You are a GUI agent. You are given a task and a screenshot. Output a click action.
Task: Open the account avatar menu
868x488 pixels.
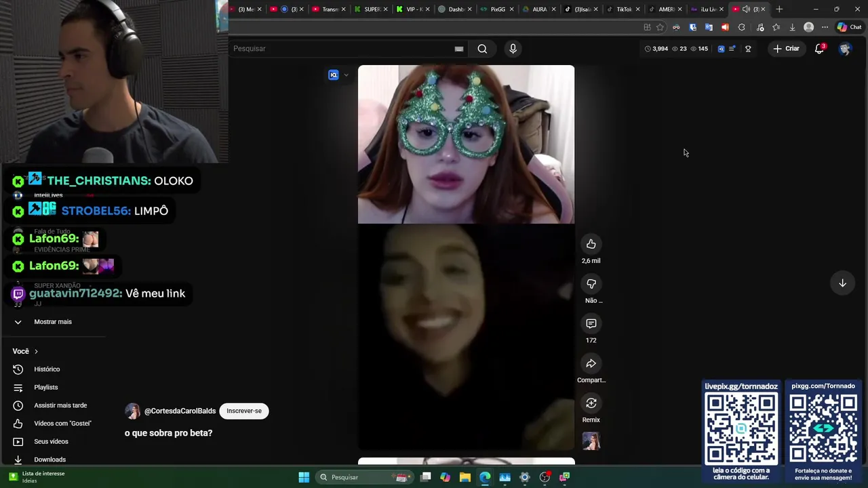coord(844,49)
